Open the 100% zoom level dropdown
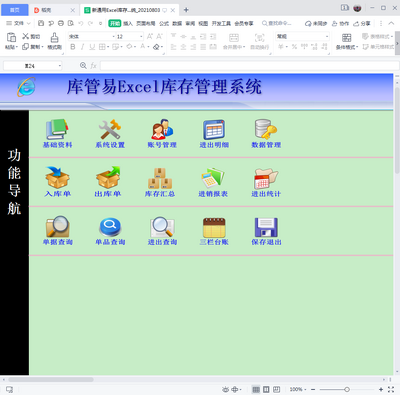400x395 pixels. coord(298,389)
